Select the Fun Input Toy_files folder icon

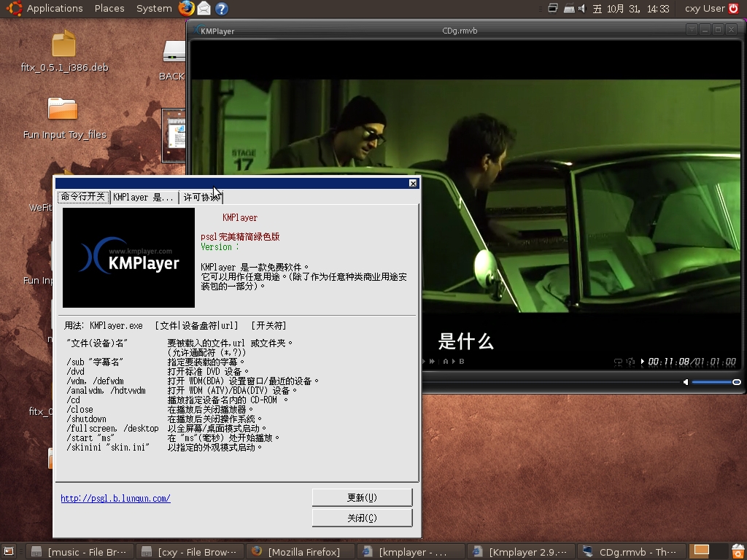64,119
